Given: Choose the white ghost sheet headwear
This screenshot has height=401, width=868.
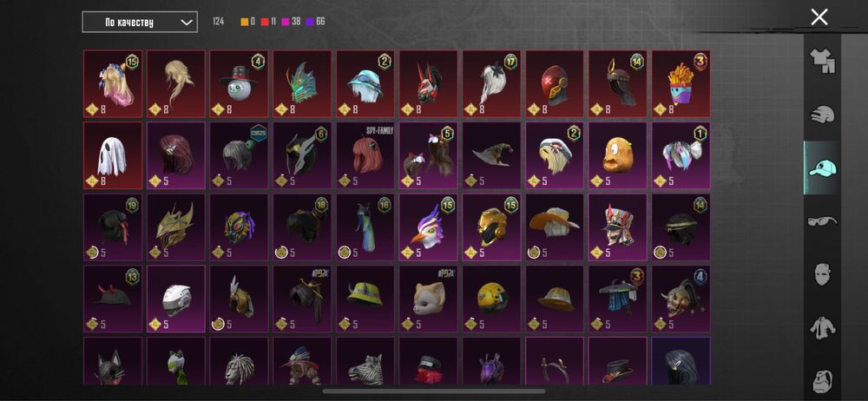Looking at the screenshot, I should tap(112, 155).
